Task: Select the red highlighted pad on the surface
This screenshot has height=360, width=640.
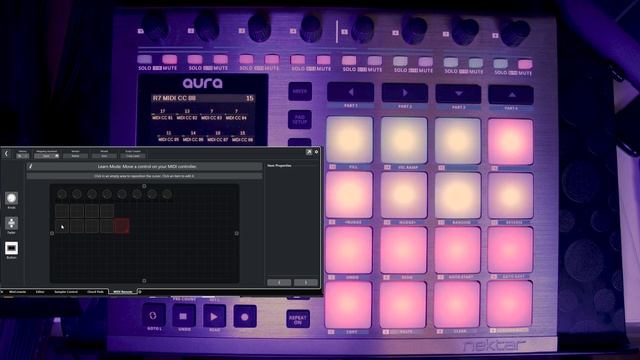Action: pyautogui.click(x=122, y=226)
